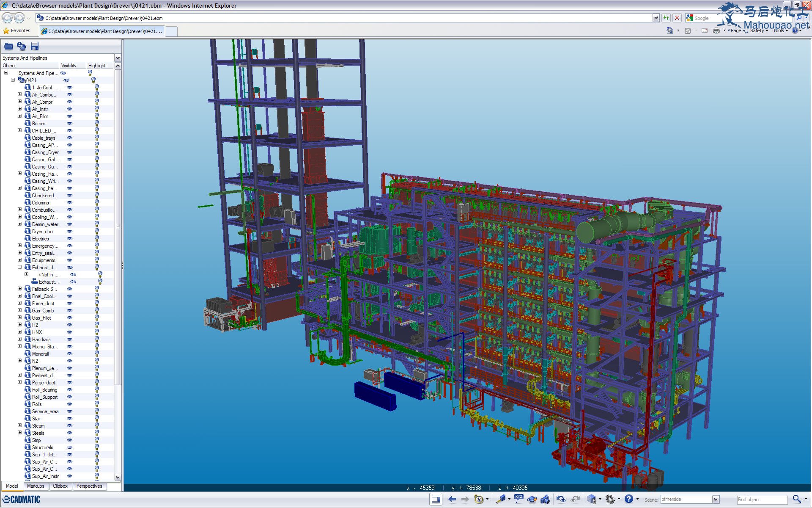Screen dimensions: 812x508
Task: Click the browser Forward button
Action: pos(19,18)
